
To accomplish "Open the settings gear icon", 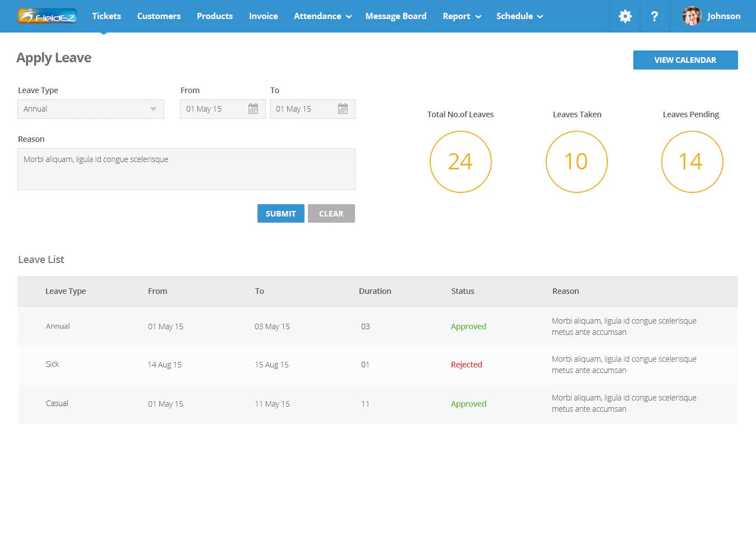I will [x=625, y=16].
